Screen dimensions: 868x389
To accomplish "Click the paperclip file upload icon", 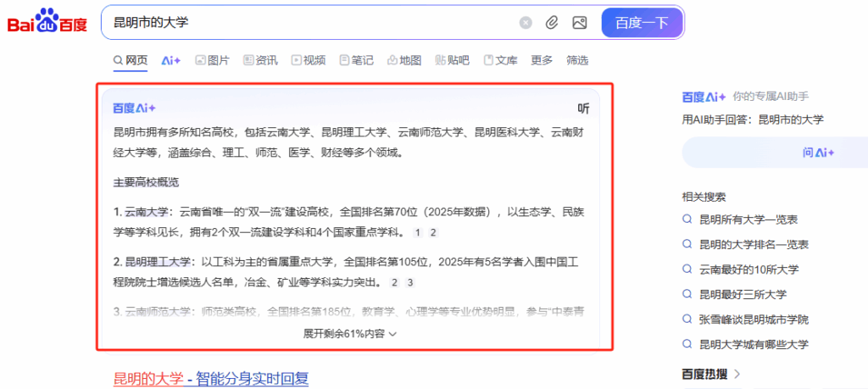I will (552, 23).
